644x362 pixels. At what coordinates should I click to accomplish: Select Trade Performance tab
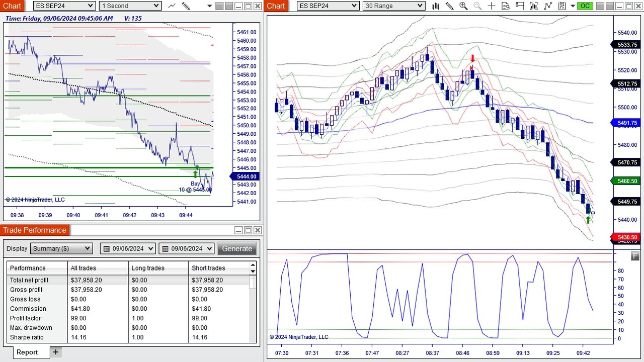pyautogui.click(x=34, y=230)
